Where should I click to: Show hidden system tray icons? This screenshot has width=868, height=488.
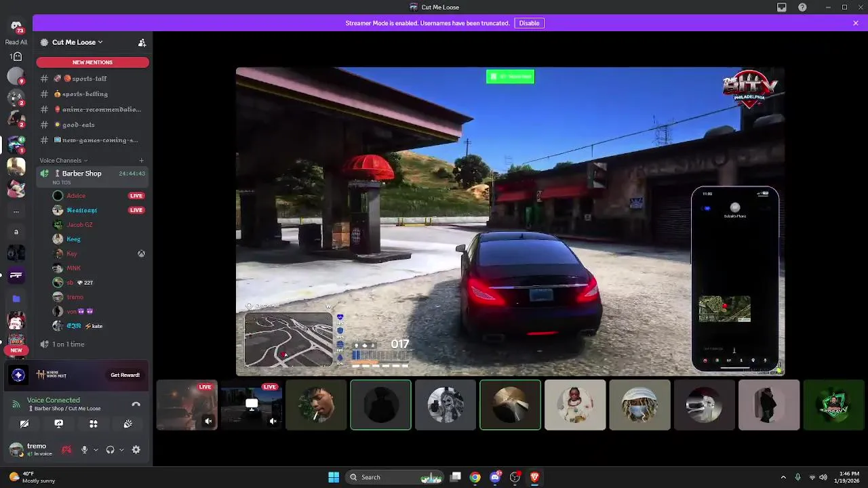tap(783, 477)
